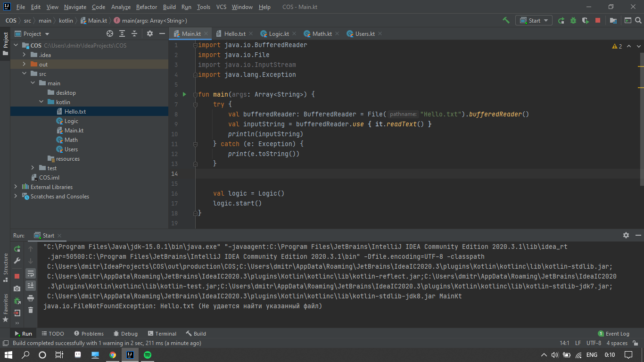Open the Analyze menu
Screen dimensions: 644x362
121,7
